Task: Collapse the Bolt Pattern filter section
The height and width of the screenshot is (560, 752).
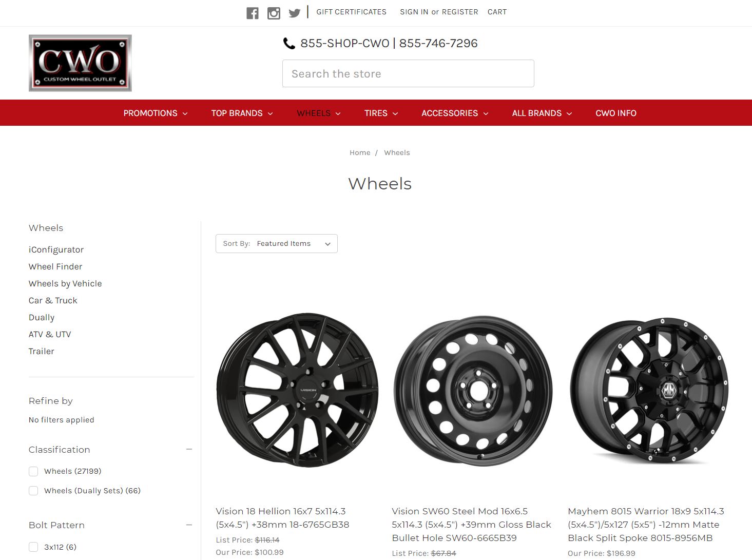Action: pyautogui.click(x=189, y=525)
